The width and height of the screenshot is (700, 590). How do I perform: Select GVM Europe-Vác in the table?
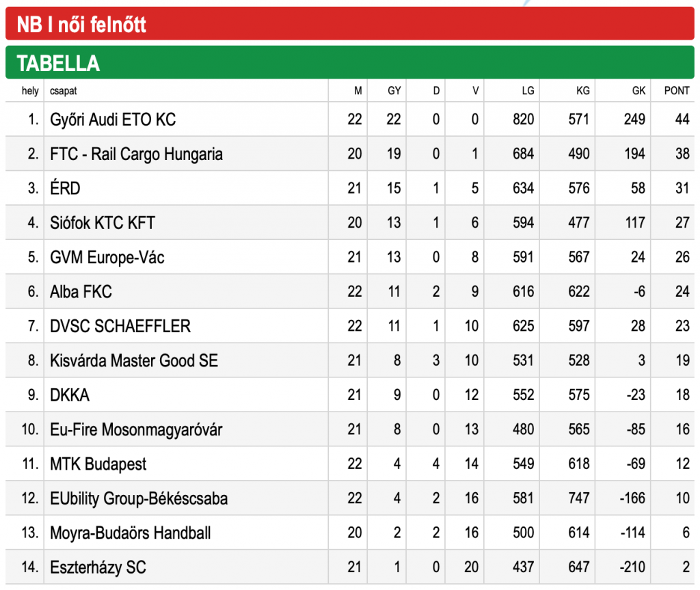(107, 257)
